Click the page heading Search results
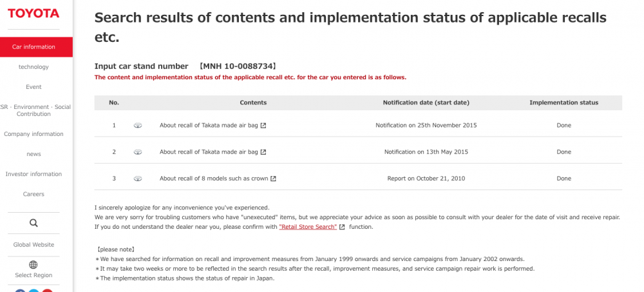The height and width of the screenshot is (292, 644). tap(350, 28)
